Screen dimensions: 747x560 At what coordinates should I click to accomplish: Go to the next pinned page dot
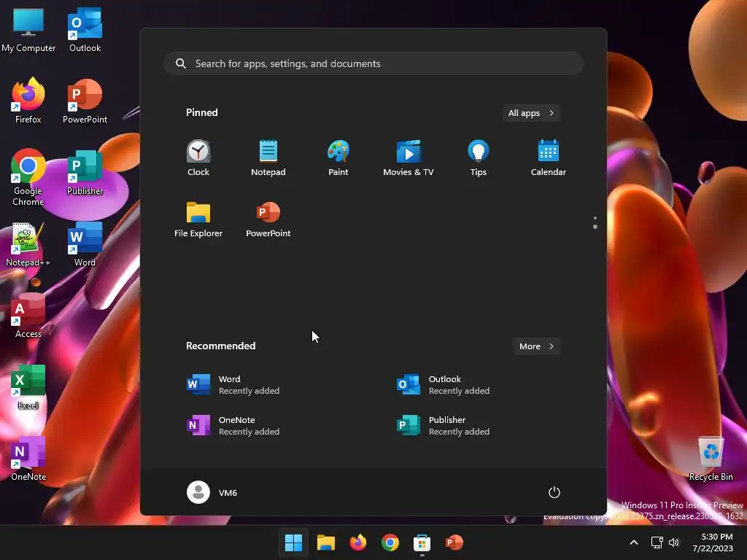pyautogui.click(x=595, y=227)
